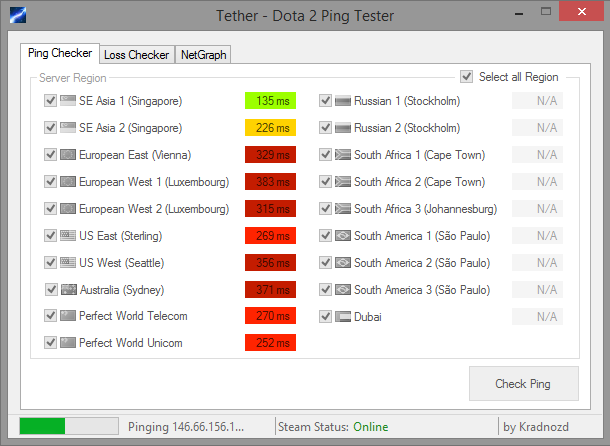610x446 pixels.
Task: Click the European East Vienna flag icon
Action: pos(68,155)
